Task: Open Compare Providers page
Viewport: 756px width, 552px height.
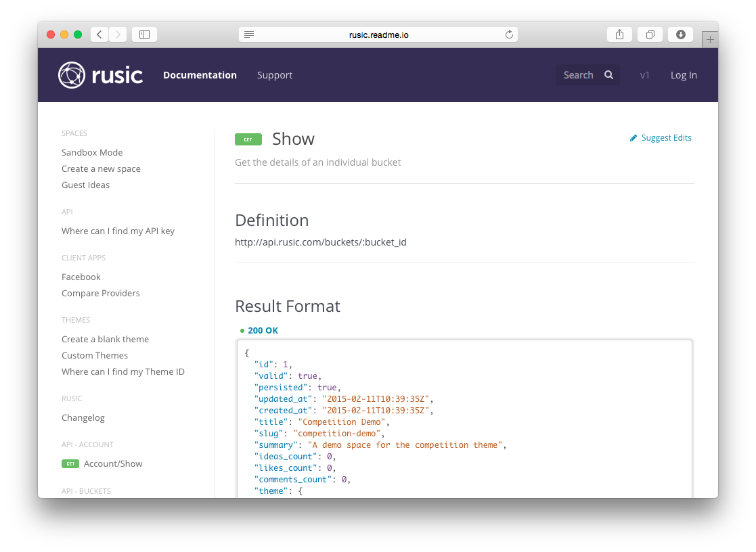Action: click(x=101, y=293)
